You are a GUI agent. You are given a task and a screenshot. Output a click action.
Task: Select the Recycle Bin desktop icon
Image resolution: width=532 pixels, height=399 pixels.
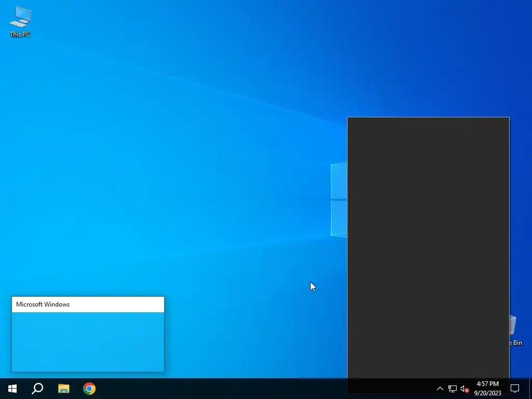point(515,330)
